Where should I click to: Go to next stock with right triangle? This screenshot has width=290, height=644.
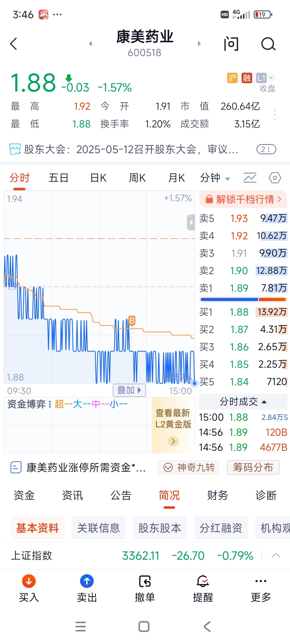click(199, 43)
